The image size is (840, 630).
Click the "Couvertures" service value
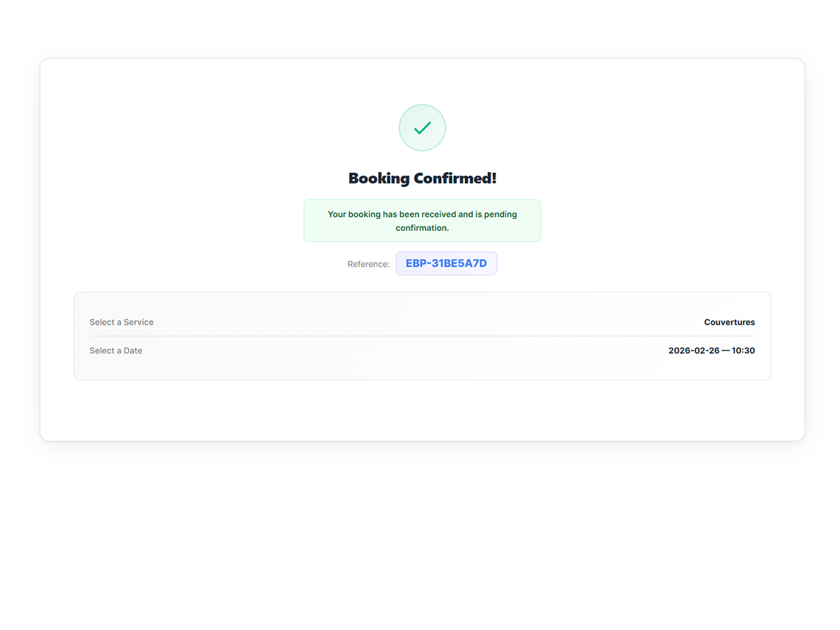point(729,322)
